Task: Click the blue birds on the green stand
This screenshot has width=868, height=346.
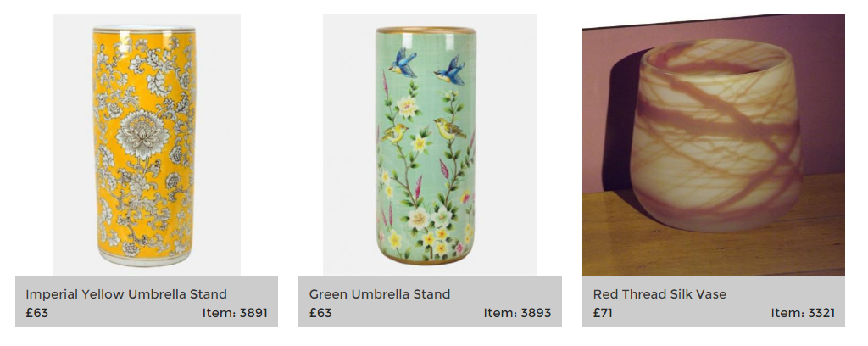Action: (426, 68)
